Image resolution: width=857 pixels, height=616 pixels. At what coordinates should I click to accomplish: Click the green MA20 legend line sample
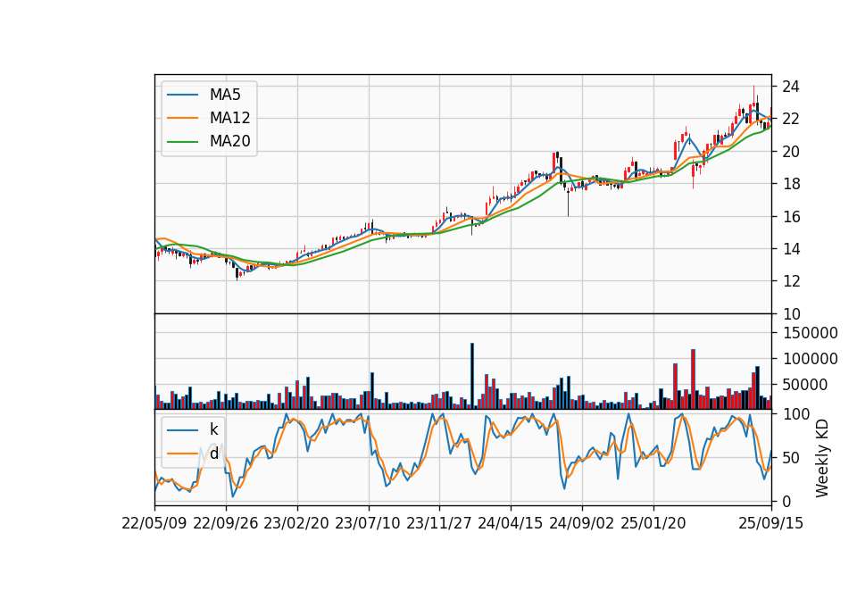(x=182, y=141)
